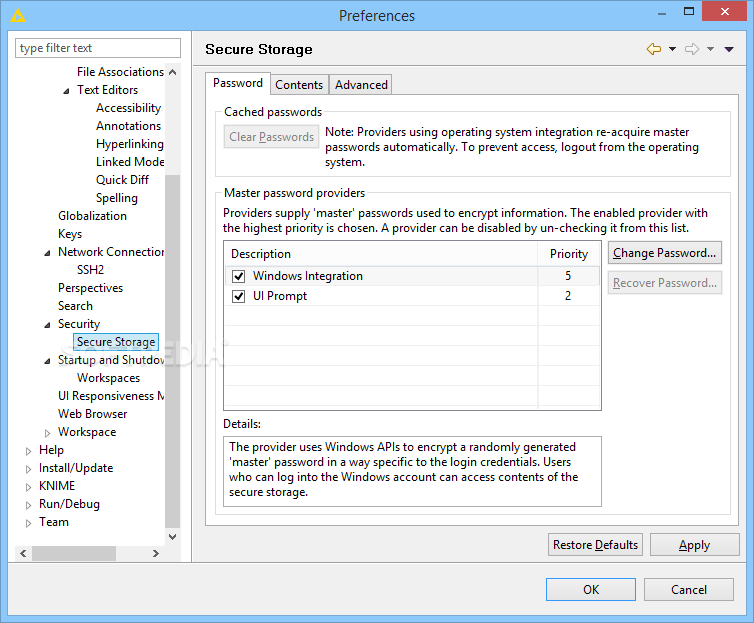Select Linked Mode in the tree

130,162
